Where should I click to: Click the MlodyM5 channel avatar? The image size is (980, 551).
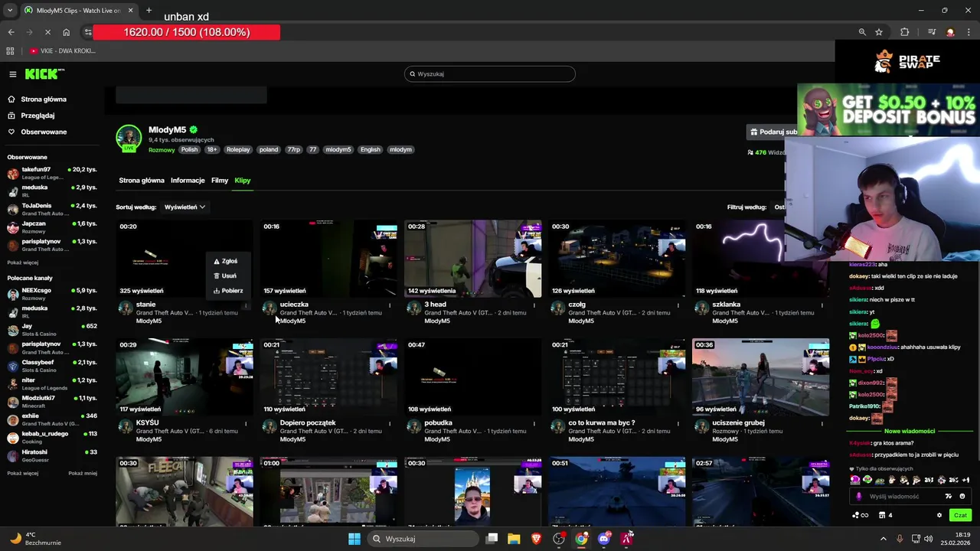point(129,138)
